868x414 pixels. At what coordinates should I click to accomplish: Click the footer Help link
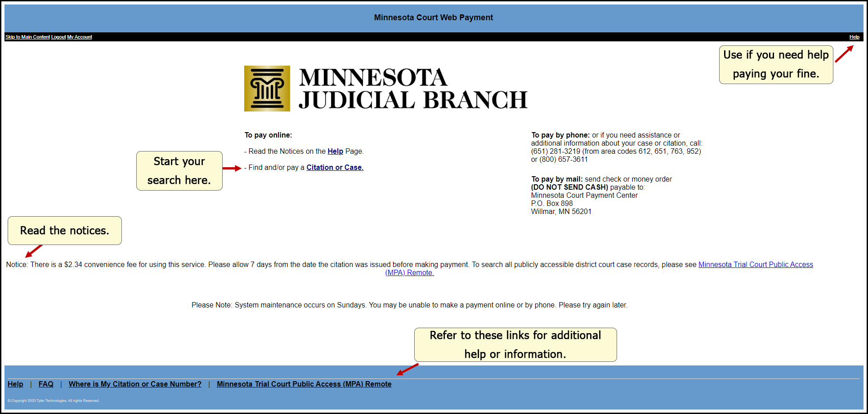tap(15, 384)
